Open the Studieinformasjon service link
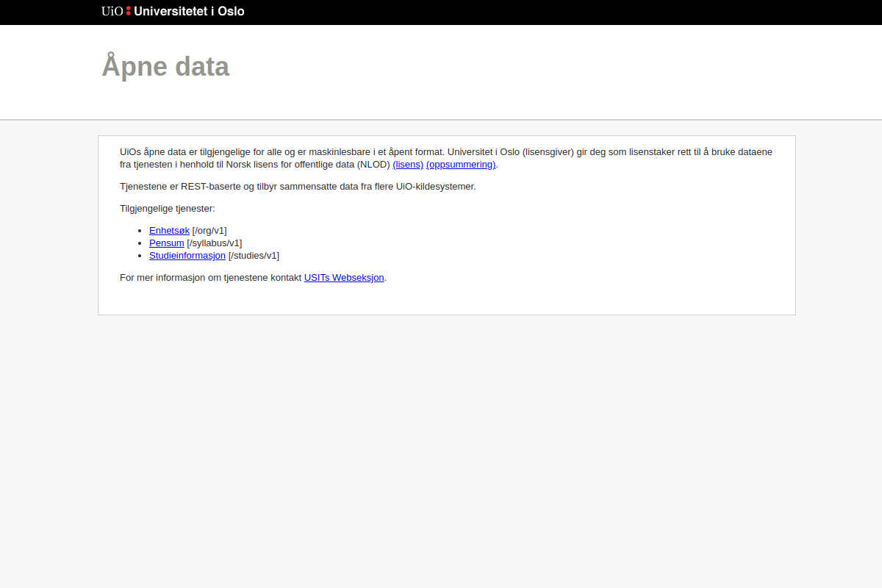 click(187, 255)
